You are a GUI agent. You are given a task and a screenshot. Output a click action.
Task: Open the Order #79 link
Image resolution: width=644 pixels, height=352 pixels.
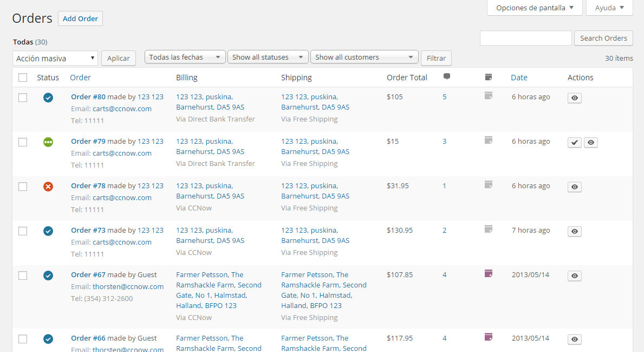point(88,141)
